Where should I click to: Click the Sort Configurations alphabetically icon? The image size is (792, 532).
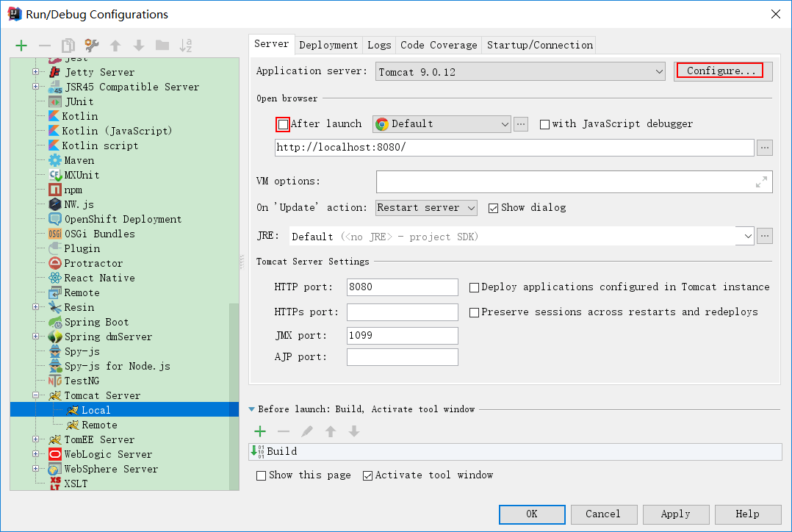point(185,46)
